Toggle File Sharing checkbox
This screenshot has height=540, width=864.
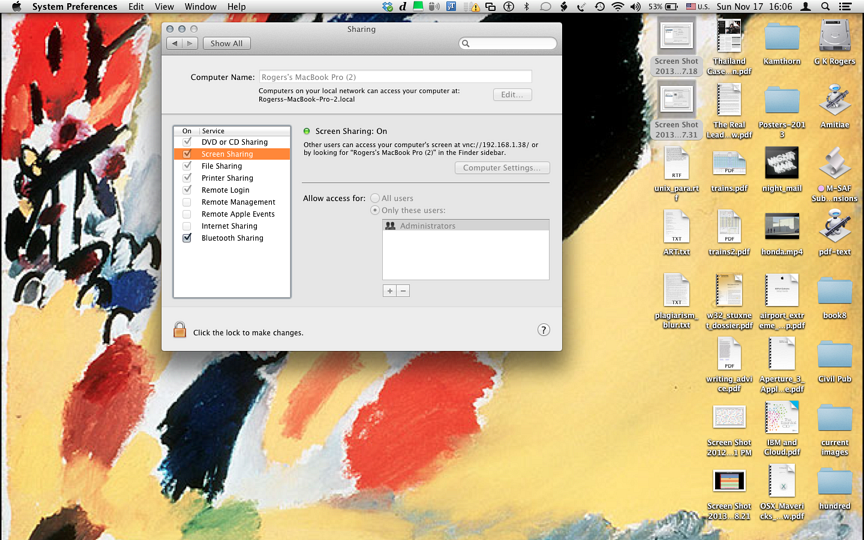[187, 166]
